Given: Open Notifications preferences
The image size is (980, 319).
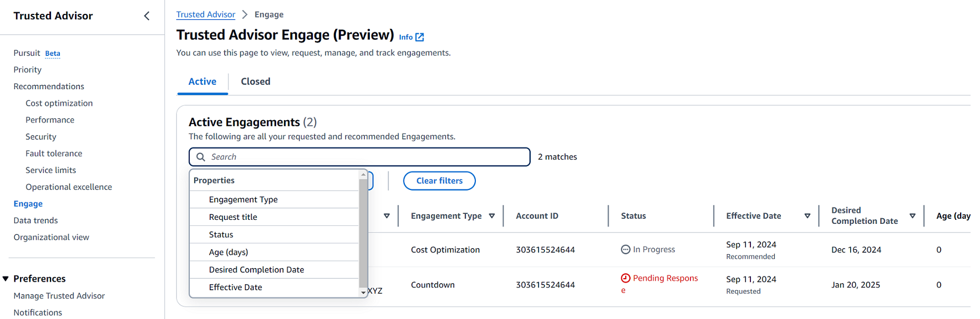Looking at the screenshot, I should [x=38, y=312].
